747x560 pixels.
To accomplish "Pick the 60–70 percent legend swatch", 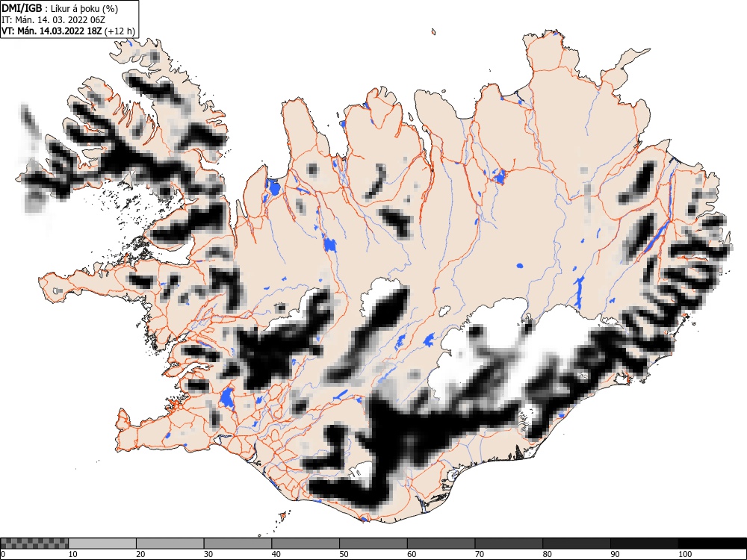I will point(441,544).
